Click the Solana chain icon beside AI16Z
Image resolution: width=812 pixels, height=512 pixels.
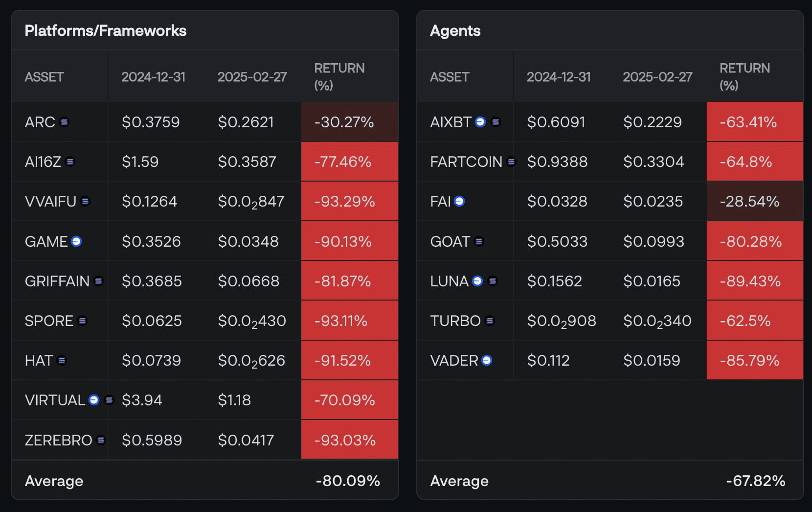click(70, 162)
